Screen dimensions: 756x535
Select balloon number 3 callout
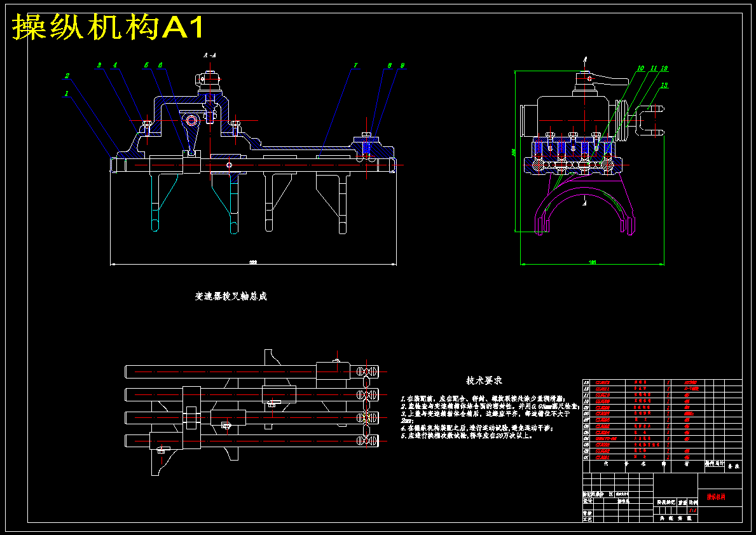pyautogui.click(x=99, y=65)
